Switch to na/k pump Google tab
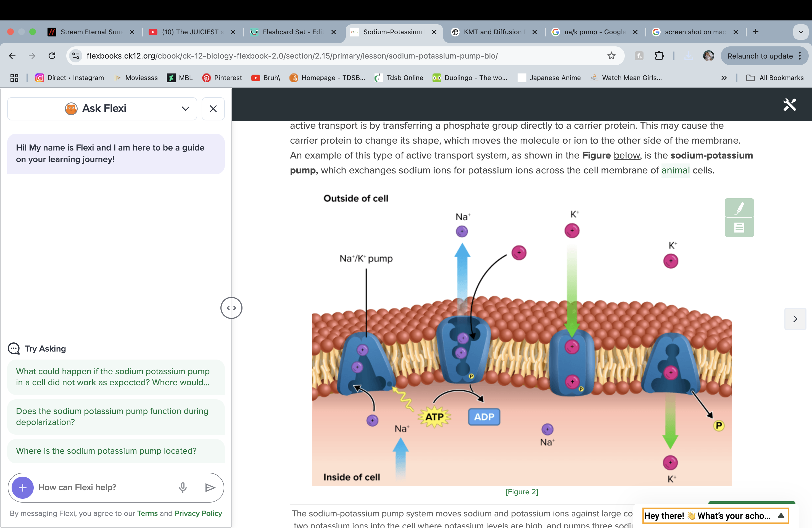Image resolution: width=812 pixels, height=528 pixels. tap(594, 32)
